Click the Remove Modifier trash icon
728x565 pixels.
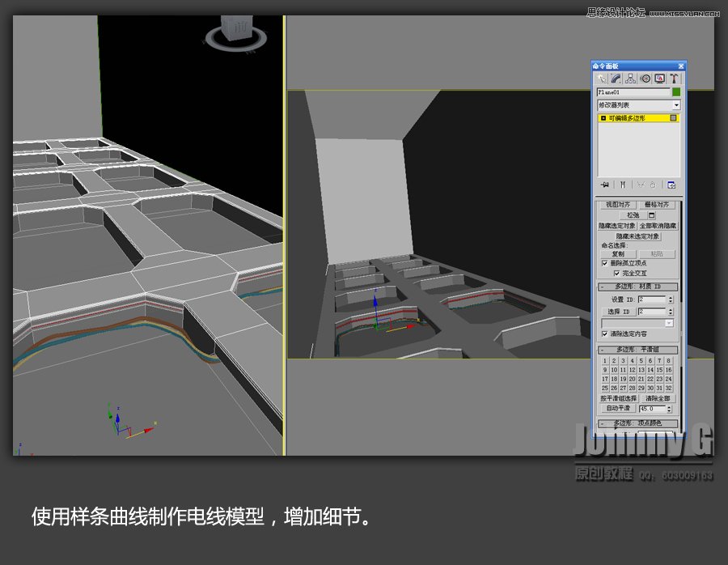pyautogui.click(x=652, y=183)
